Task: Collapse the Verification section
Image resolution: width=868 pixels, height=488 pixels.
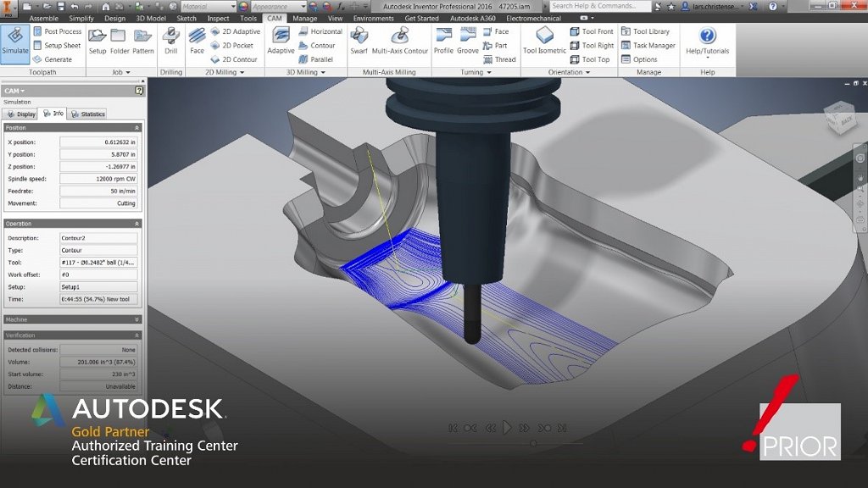Action: (x=137, y=335)
